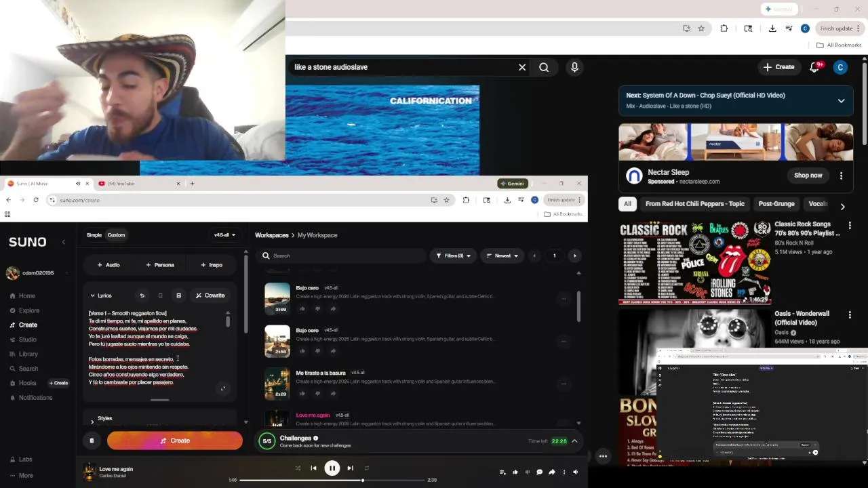
Task: Open YouTube notifications bell
Action: 814,67
